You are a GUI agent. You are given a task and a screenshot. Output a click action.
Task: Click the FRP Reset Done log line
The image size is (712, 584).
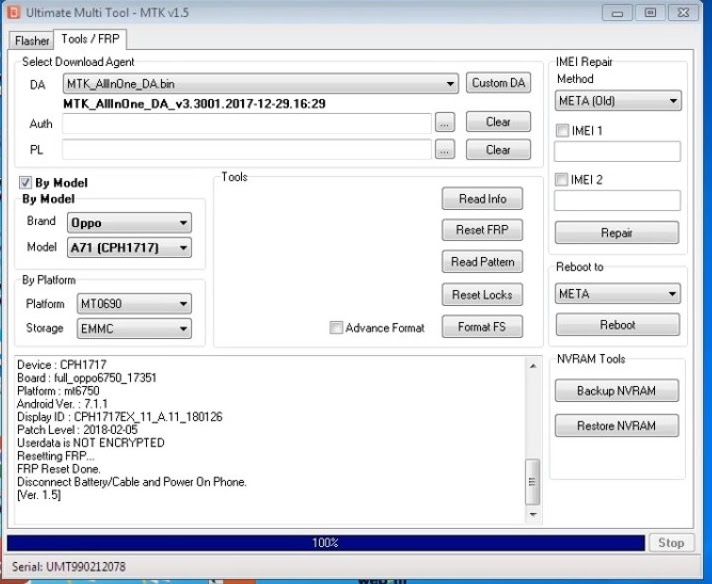click(59, 469)
